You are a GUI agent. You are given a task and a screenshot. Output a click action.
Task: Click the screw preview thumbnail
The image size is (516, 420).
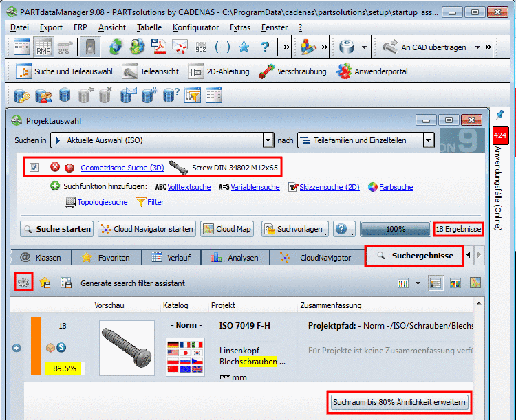127,348
